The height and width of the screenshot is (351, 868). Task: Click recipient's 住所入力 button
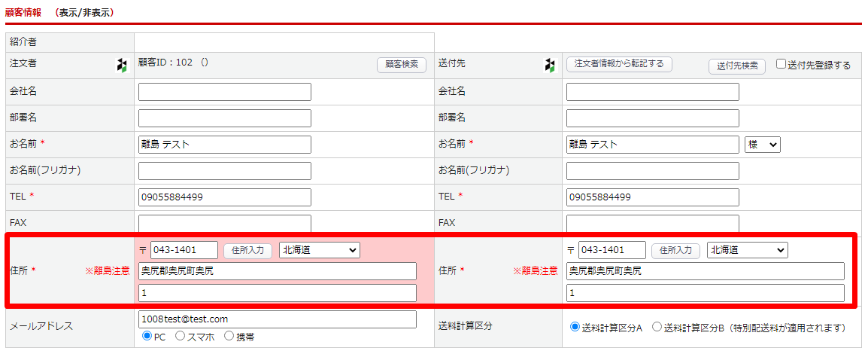tap(675, 250)
